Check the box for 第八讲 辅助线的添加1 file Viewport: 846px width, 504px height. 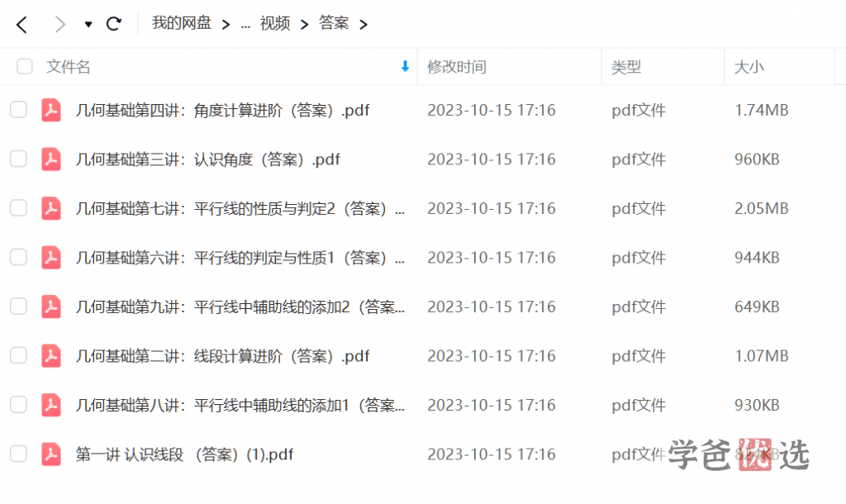tap(18, 404)
